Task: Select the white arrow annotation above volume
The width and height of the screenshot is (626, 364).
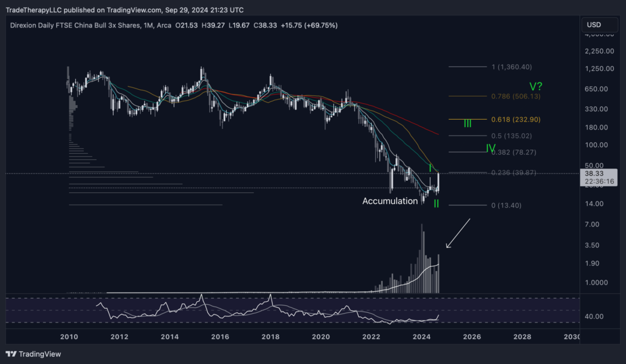Action: [x=457, y=235]
